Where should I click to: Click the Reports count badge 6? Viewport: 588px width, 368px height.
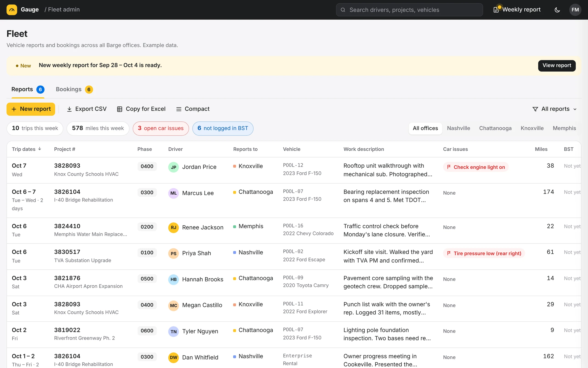[x=40, y=89]
